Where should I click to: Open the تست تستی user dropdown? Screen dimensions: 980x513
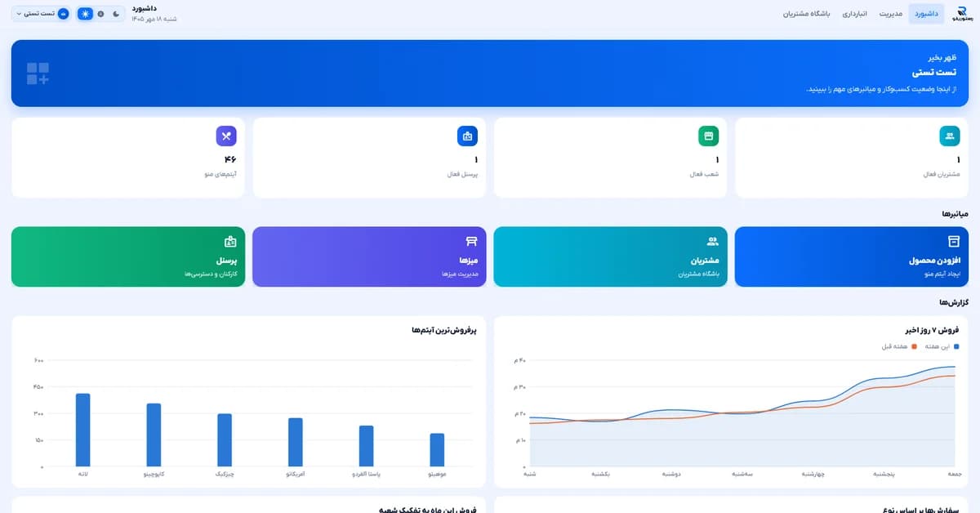41,14
